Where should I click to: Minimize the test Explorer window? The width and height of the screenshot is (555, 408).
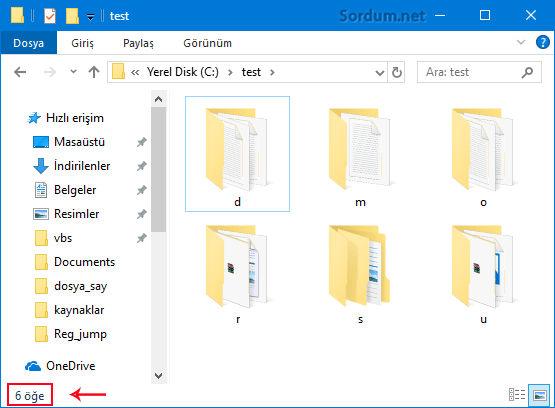coord(440,16)
